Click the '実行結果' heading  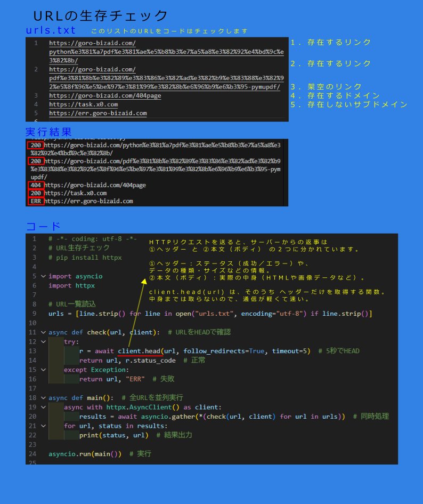click(48, 132)
